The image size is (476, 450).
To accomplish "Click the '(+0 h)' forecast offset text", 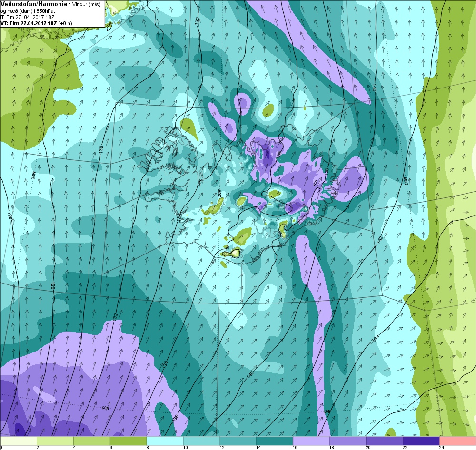I will coord(65,23).
